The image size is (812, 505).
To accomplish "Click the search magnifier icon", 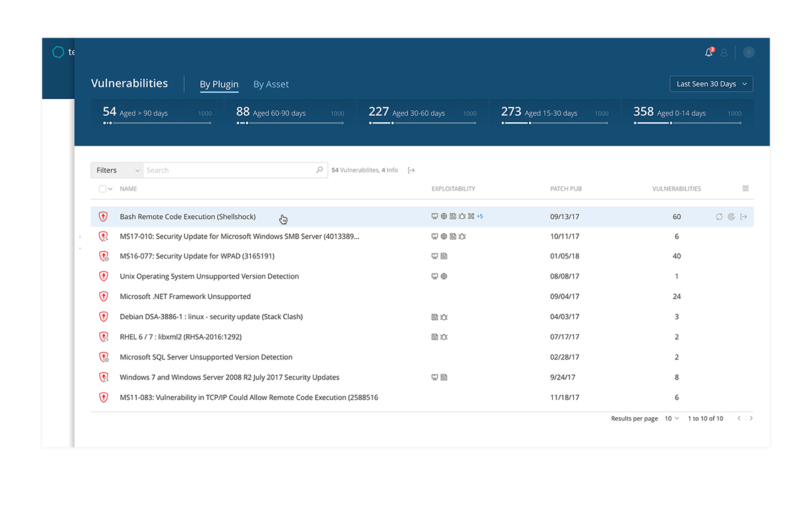I will point(319,170).
